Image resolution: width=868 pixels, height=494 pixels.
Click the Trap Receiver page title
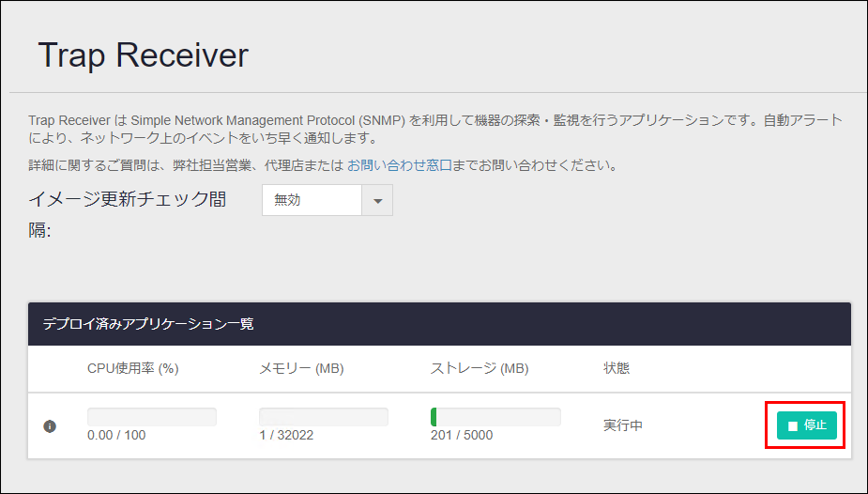(x=144, y=54)
